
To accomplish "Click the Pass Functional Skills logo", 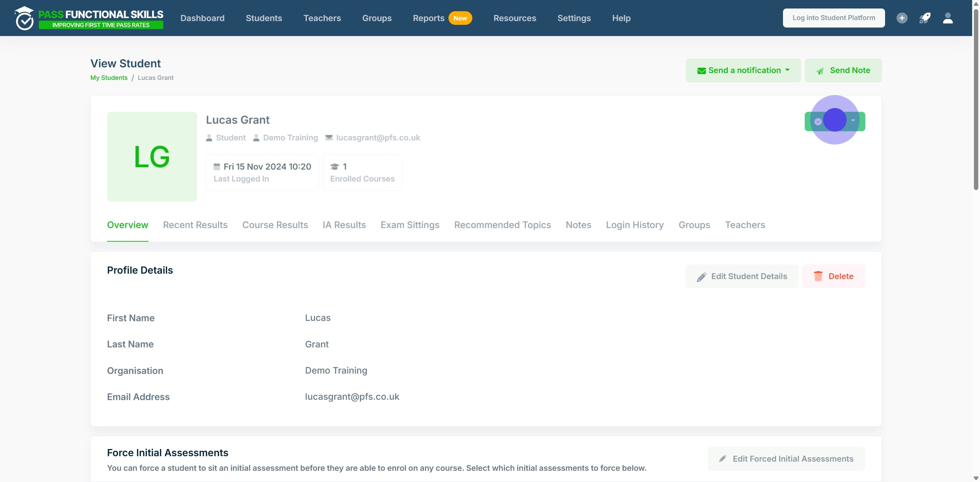I will click(89, 18).
